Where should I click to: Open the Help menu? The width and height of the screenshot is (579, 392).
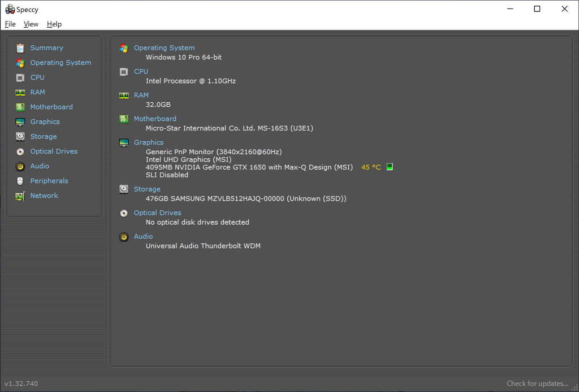point(54,24)
